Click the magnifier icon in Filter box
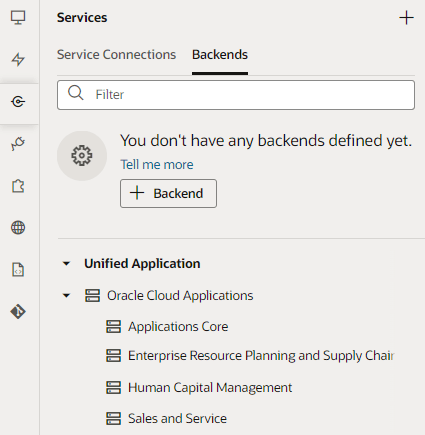425x435 pixels. [76, 93]
